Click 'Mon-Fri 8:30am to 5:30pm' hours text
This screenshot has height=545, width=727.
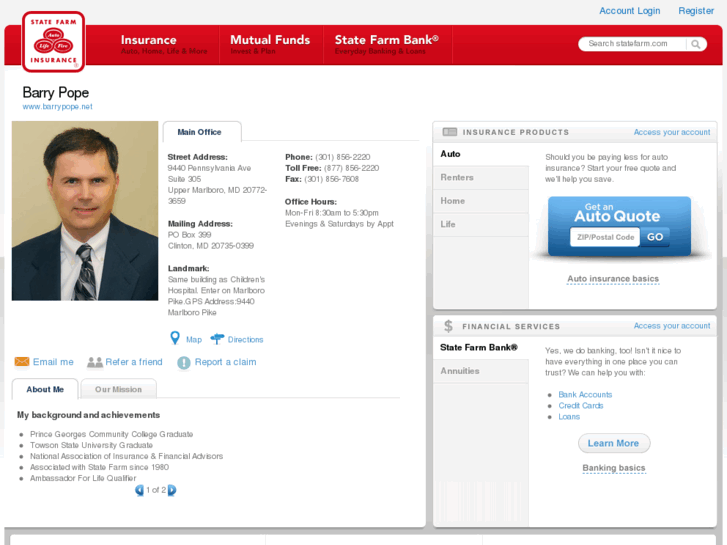[332, 213]
